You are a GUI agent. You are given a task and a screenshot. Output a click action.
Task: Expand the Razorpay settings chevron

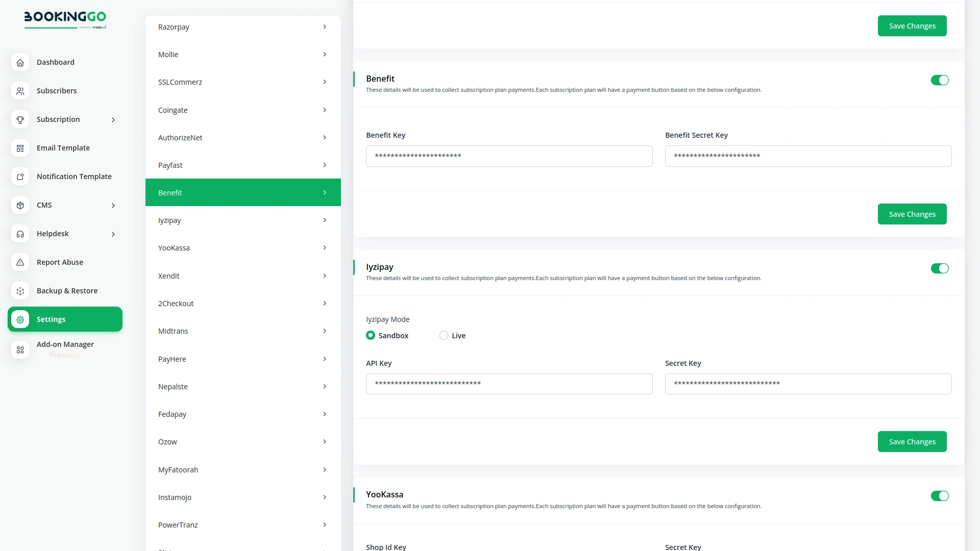pos(325,27)
